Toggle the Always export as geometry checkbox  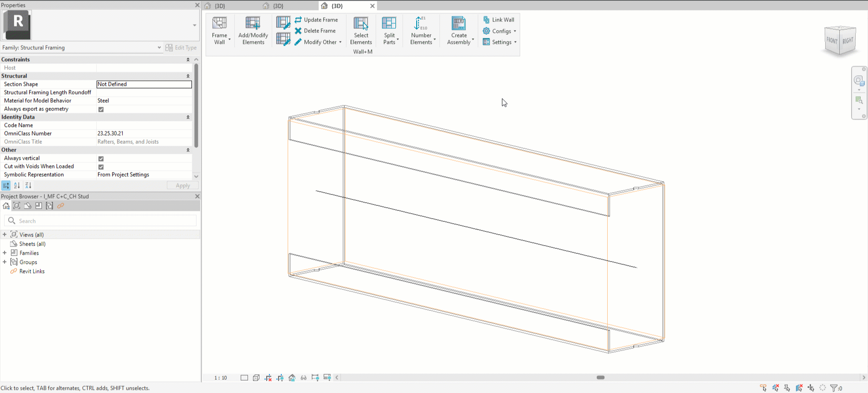[101, 109]
